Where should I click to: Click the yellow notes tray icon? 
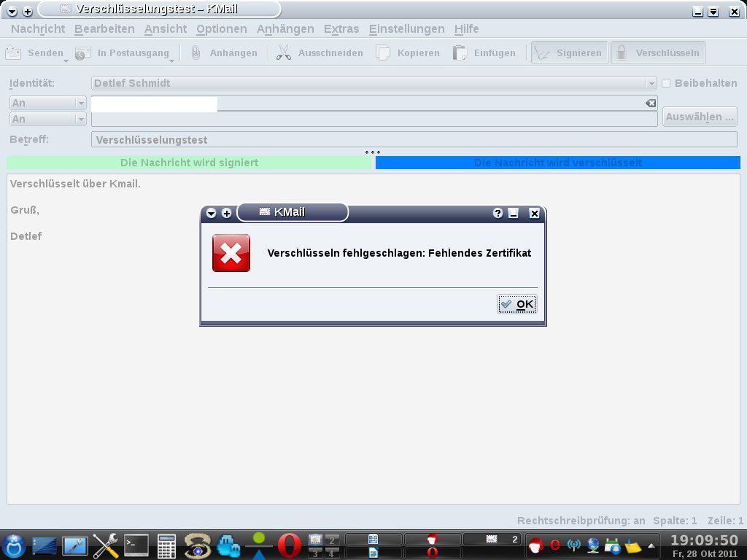click(632, 545)
